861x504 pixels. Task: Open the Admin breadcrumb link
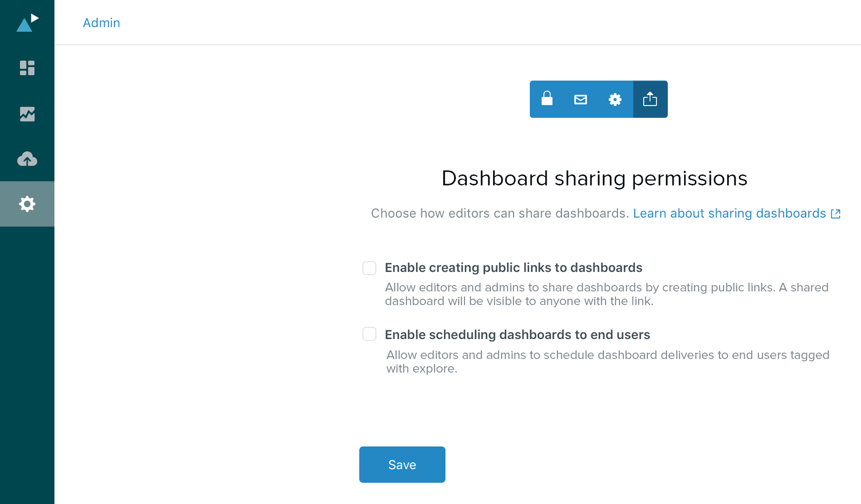click(101, 23)
